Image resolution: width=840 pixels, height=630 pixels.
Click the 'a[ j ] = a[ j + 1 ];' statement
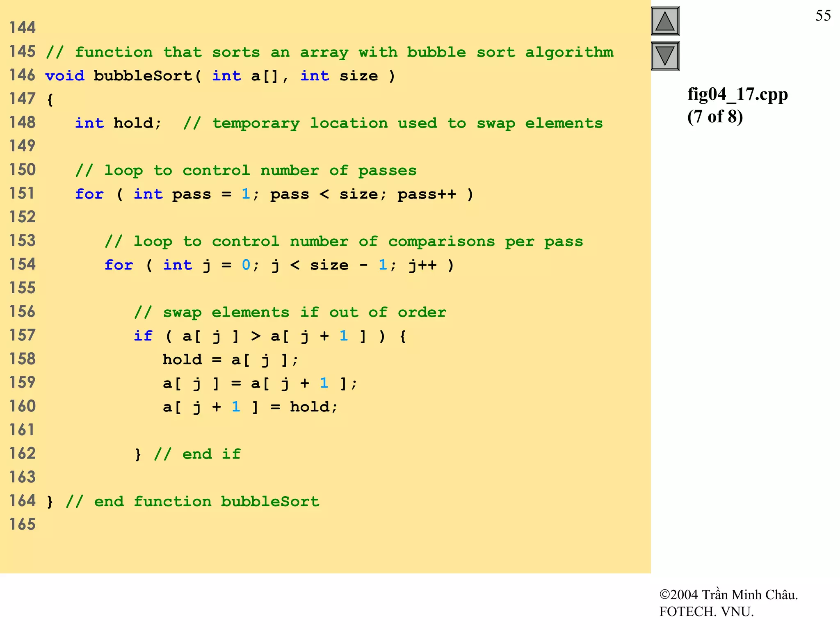(260, 383)
